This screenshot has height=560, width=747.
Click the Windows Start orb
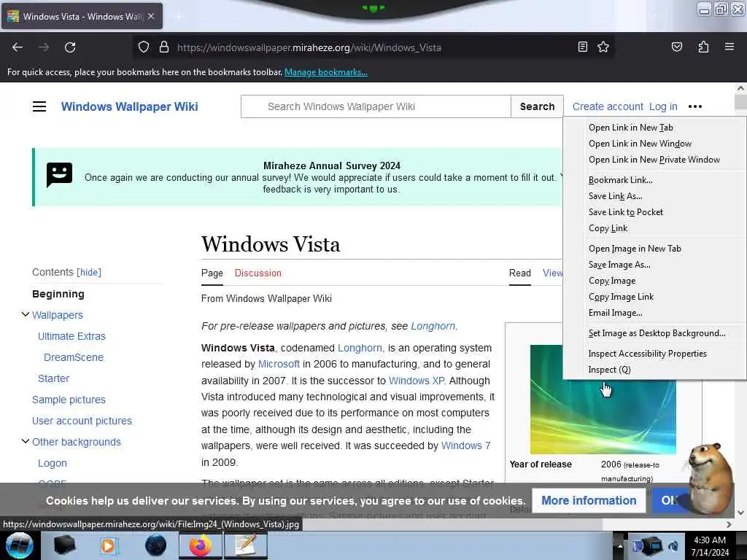(20, 545)
